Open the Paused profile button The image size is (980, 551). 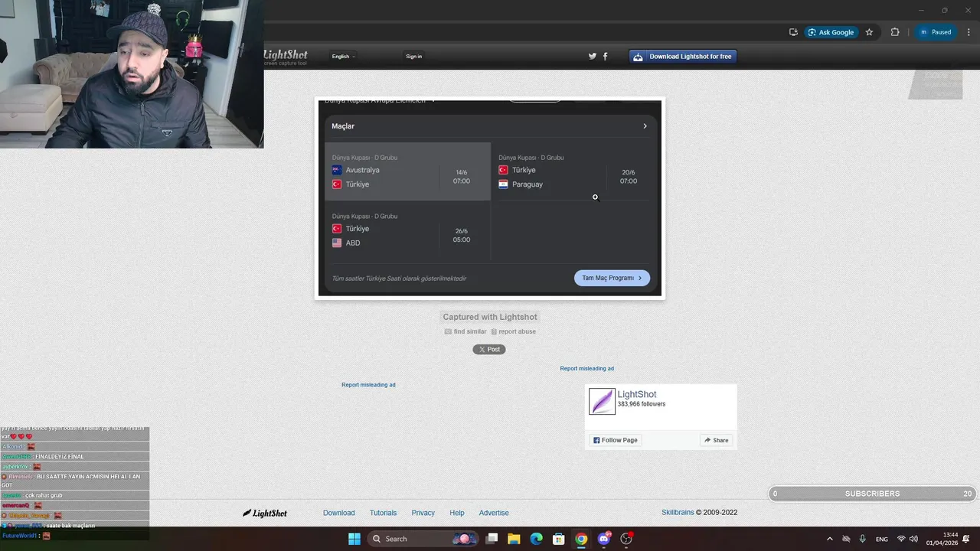935,32
